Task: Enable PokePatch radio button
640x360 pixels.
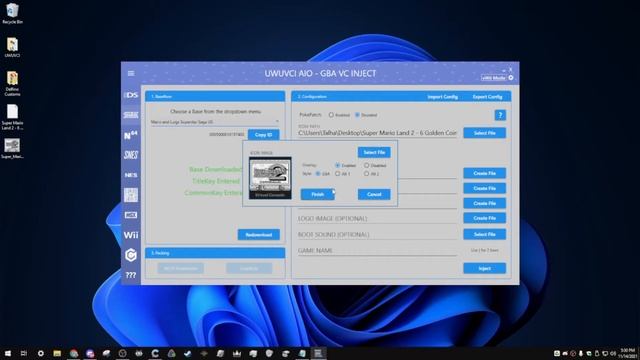Action: [x=331, y=115]
